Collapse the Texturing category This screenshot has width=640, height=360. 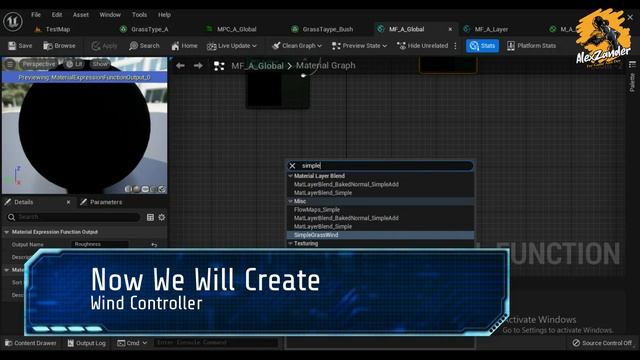(x=290, y=243)
